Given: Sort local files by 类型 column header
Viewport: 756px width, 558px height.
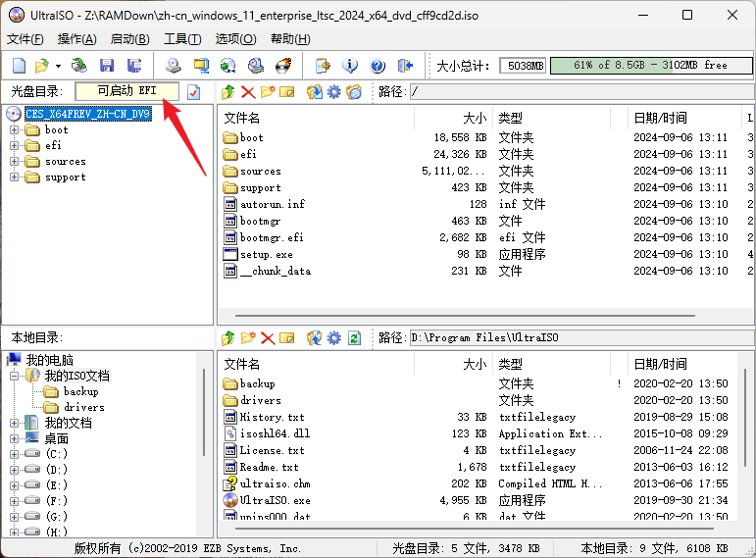Looking at the screenshot, I should [x=551, y=365].
